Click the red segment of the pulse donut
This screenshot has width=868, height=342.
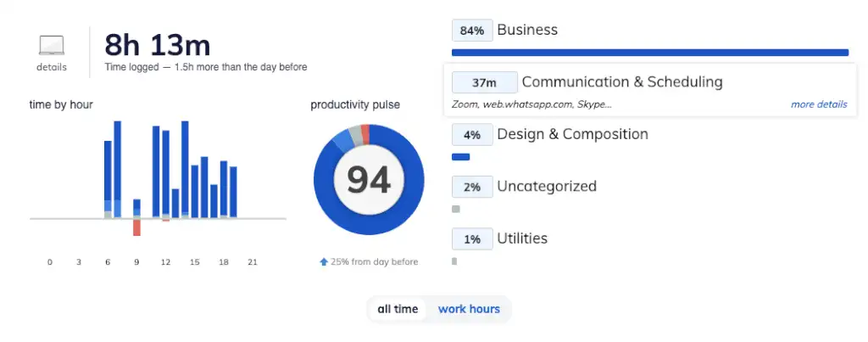click(x=365, y=133)
